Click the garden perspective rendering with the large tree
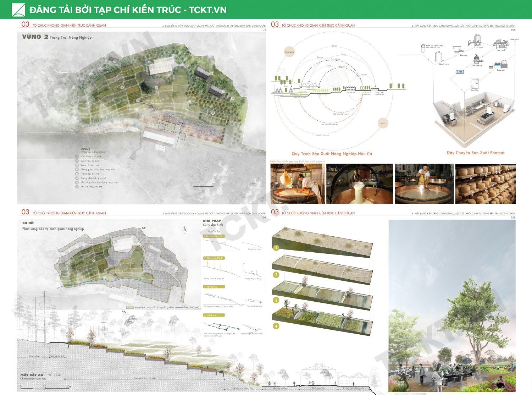The height and width of the screenshot is (395, 532). click(x=452, y=306)
